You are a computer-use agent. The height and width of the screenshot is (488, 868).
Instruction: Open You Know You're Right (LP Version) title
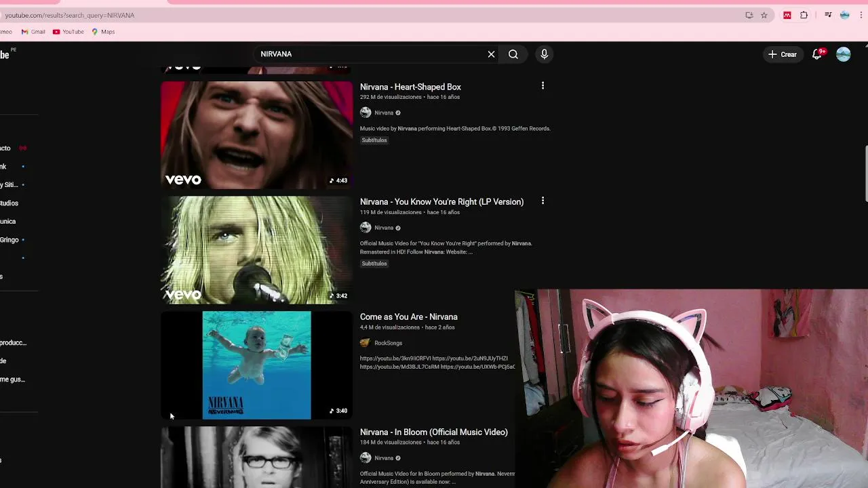(x=441, y=202)
